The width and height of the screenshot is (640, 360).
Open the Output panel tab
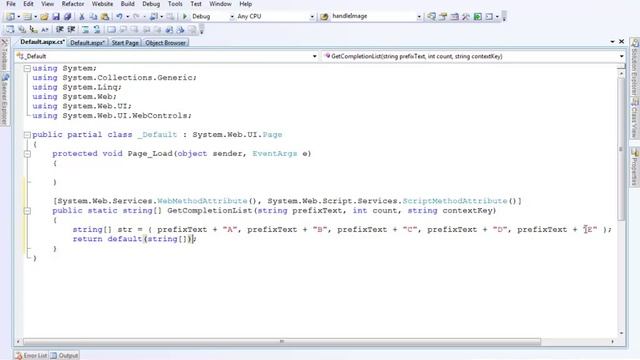(x=64, y=356)
